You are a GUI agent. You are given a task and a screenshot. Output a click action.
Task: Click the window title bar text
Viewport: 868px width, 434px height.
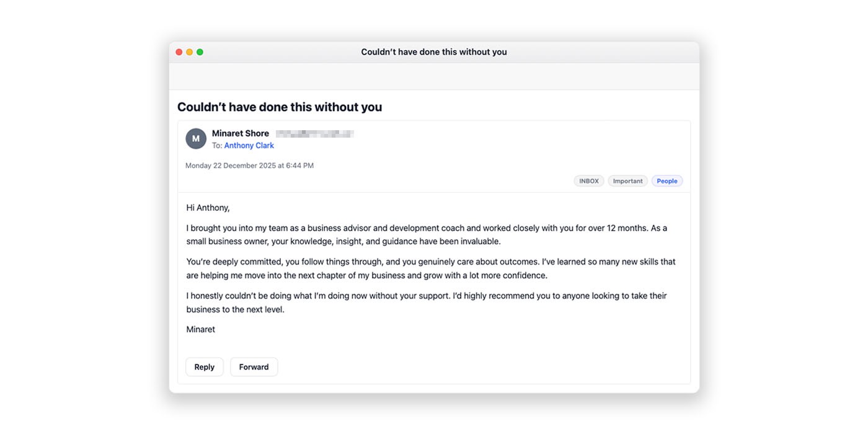pyautogui.click(x=434, y=52)
